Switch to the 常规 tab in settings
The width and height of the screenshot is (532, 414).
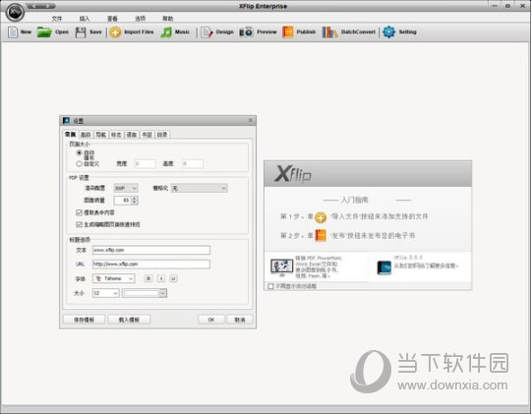click(x=70, y=135)
